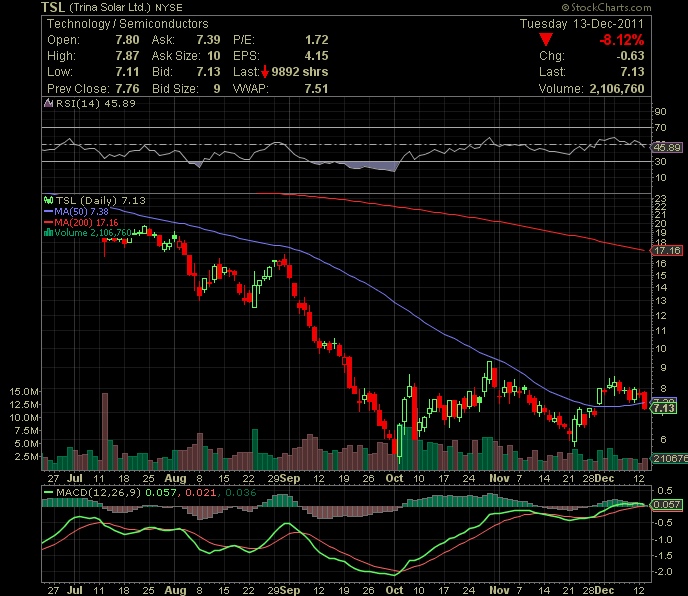Click the -8.12% percent change value
This screenshot has width=688, height=596.
click(622, 40)
